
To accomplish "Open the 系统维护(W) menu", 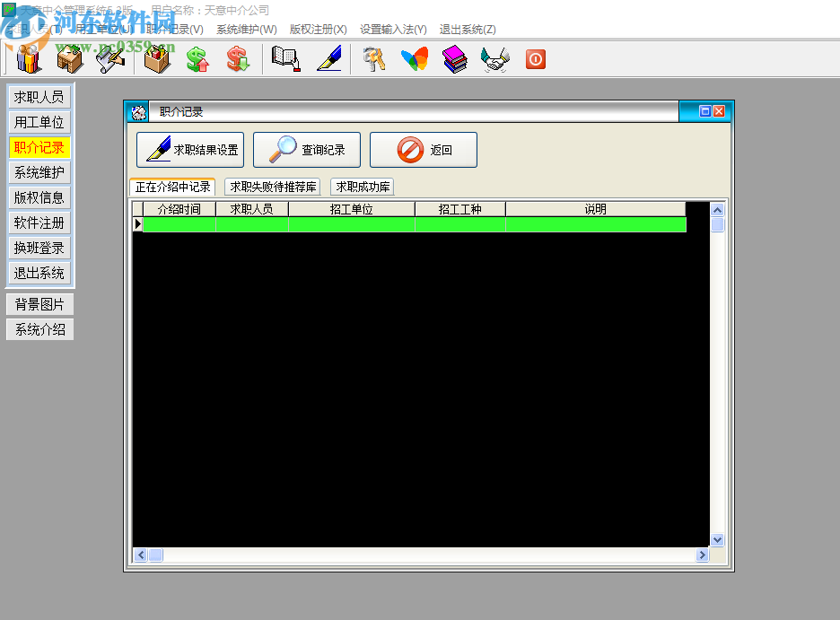I will pyautogui.click(x=247, y=30).
